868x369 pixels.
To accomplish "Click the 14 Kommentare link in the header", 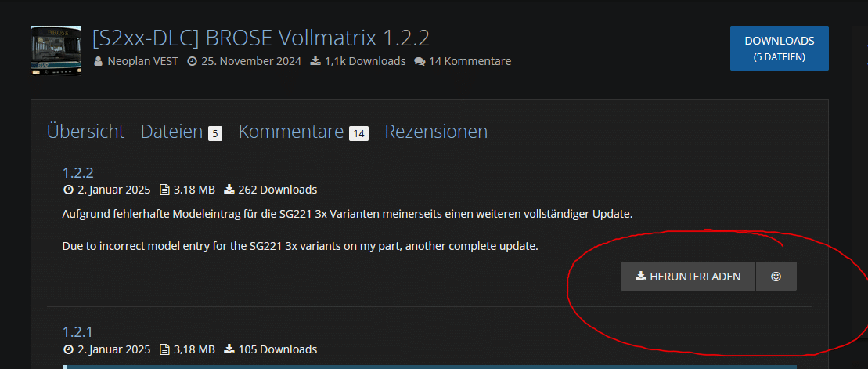I will [470, 61].
